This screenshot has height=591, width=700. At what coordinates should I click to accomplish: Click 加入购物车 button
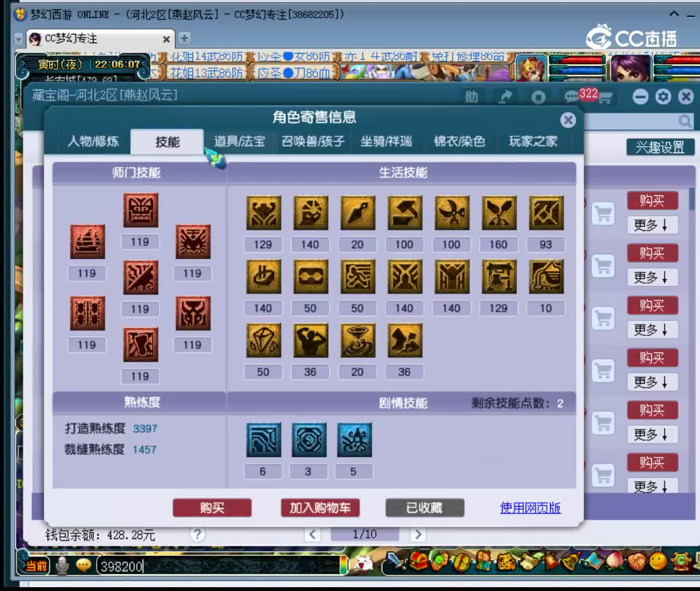pyautogui.click(x=320, y=508)
